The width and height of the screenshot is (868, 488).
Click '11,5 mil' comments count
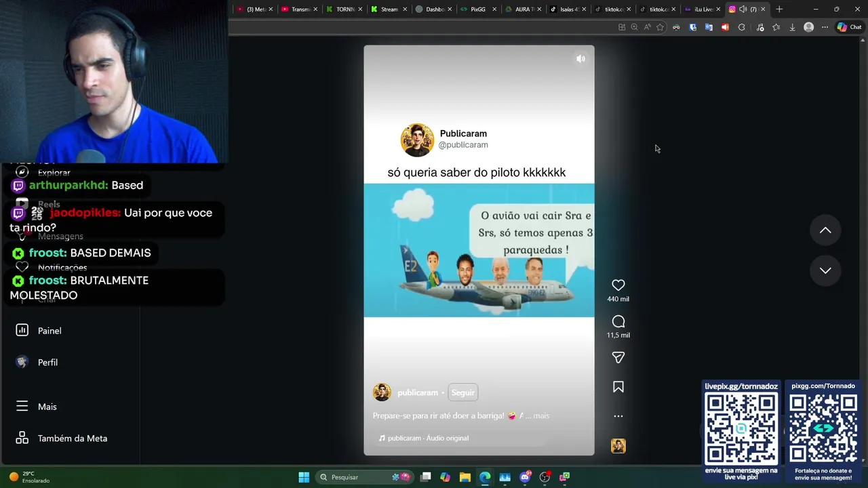coord(618,335)
